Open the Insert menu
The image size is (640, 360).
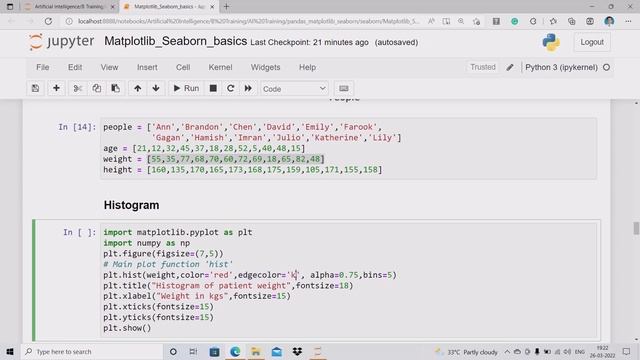(x=147, y=67)
